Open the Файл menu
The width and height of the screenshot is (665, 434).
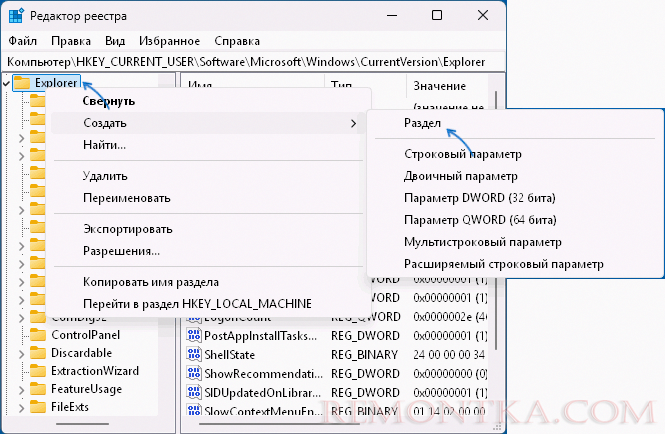22,41
